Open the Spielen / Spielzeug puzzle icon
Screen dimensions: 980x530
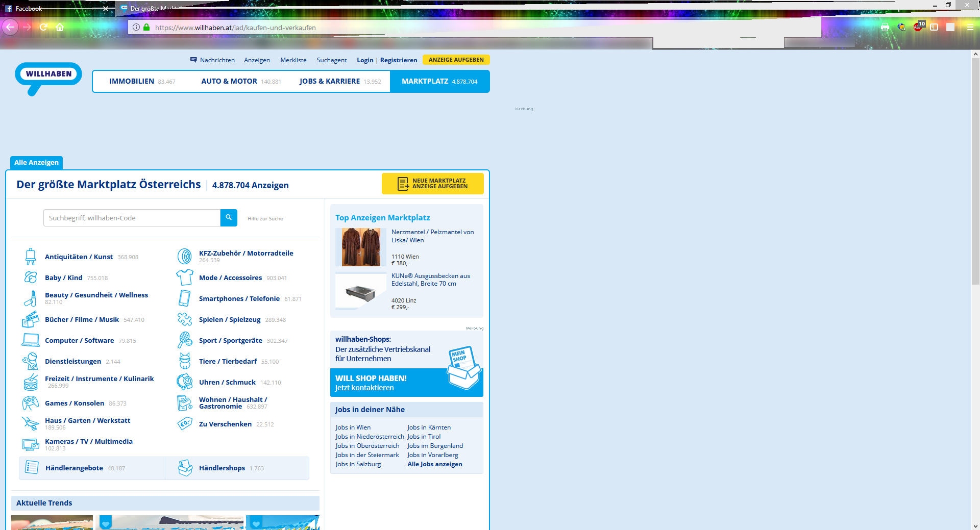click(x=185, y=319)
